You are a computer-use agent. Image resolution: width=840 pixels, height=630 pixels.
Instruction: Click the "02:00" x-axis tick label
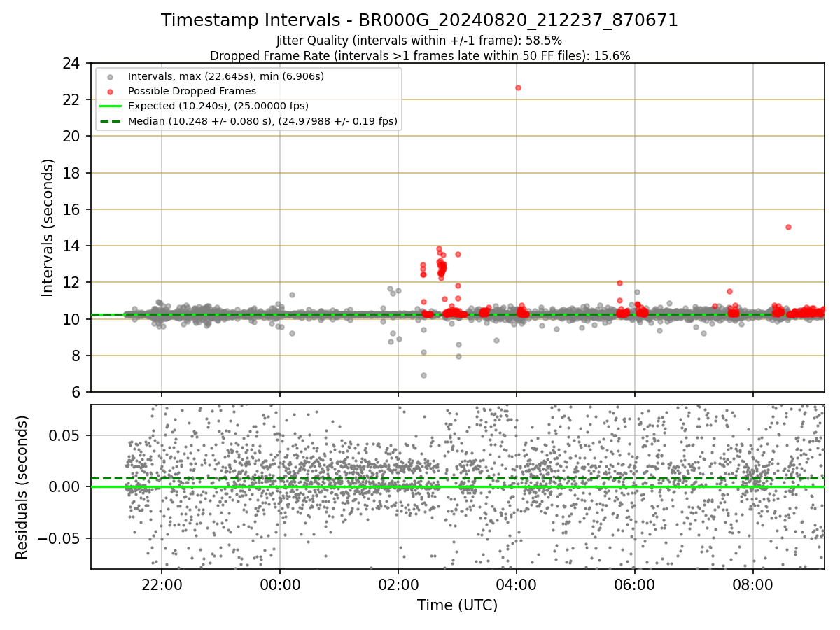tap(398, 585)
